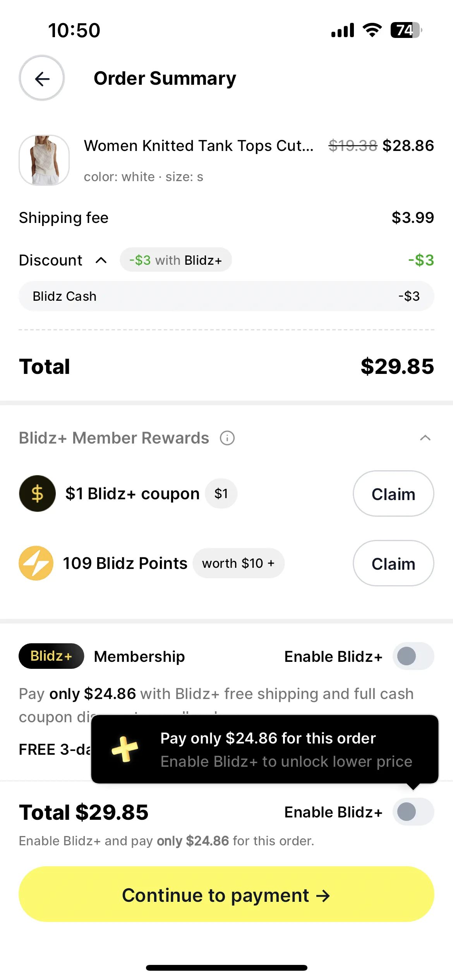Tap the yellow plus icon in tooltip
453x980 pixels.
point(125,749)
